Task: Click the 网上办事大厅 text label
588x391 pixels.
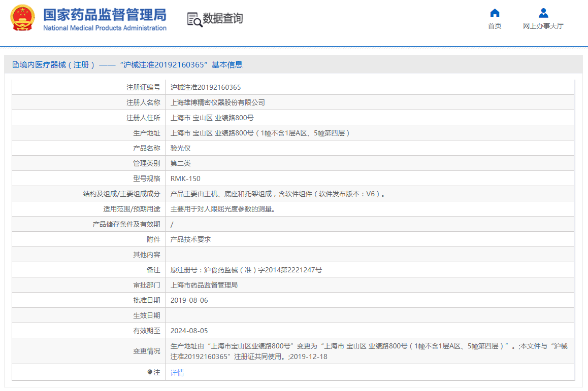Action: click(x=543, y=26)
